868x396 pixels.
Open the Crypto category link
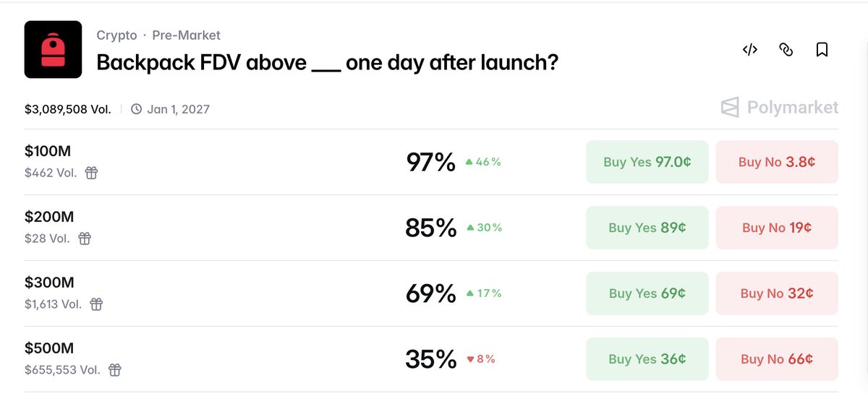tap(116, 35)
